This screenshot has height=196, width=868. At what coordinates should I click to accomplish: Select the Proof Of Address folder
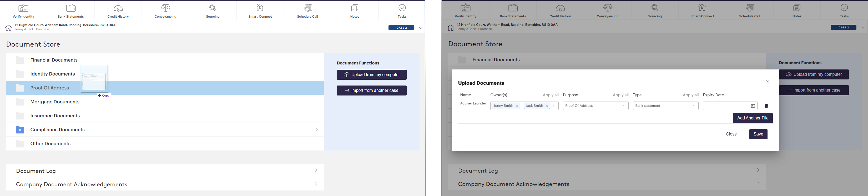pyautogui.click(x=165, y=88)
